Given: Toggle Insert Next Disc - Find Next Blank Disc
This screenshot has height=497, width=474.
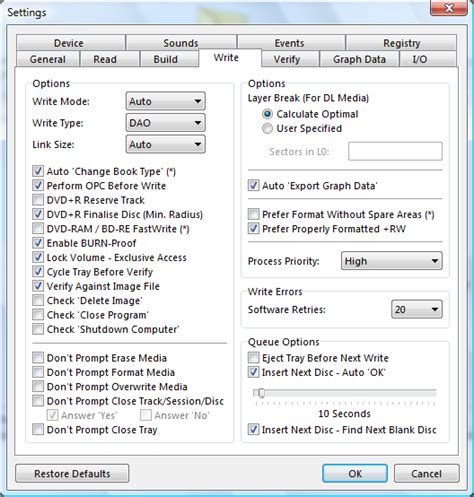Looking at the screenshot, I should 253,429.
